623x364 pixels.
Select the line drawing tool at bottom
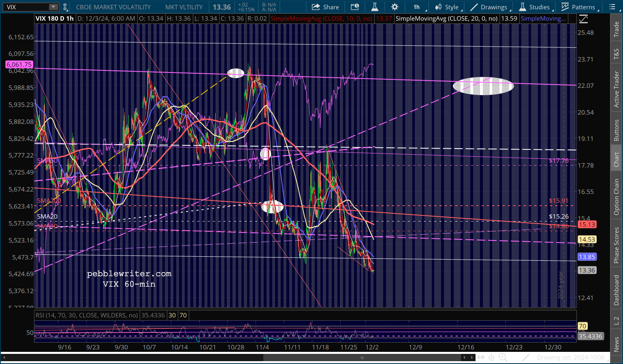point(525,357)
